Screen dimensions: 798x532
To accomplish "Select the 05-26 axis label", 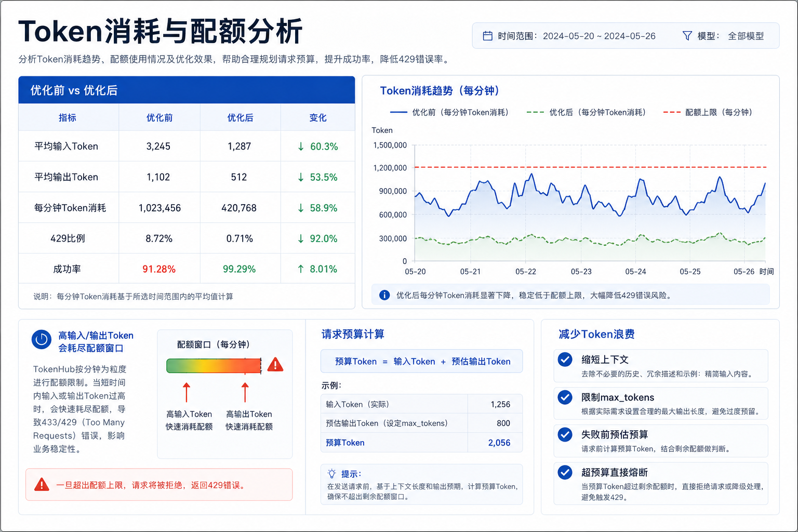I will [743, 272].
